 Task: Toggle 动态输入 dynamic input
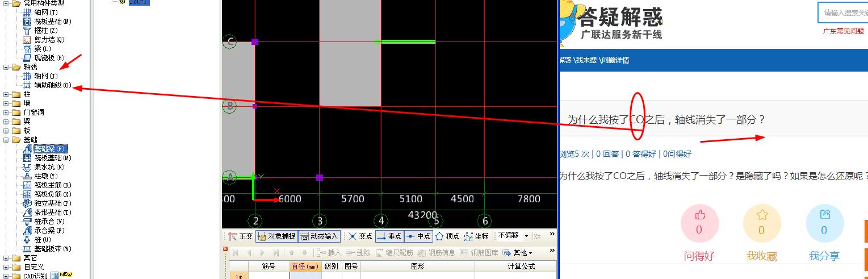coord(319,236)
